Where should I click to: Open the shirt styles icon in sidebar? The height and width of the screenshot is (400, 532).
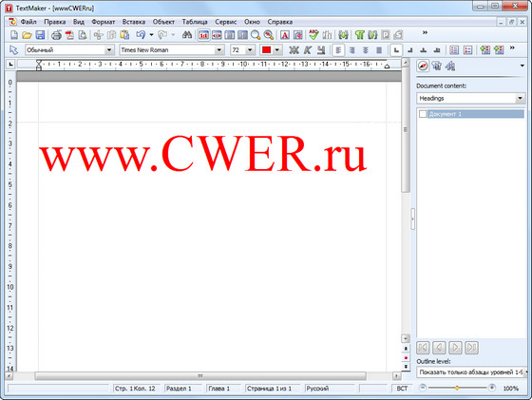(x=437, y=66)
